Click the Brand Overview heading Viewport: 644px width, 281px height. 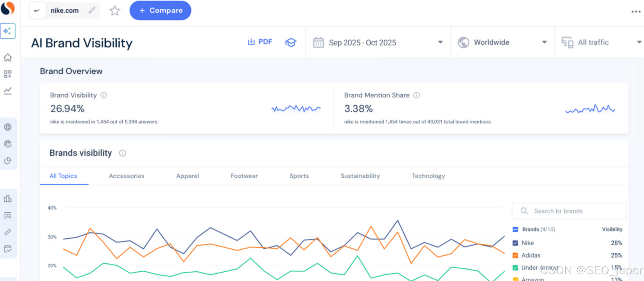[x=71, y=71]
